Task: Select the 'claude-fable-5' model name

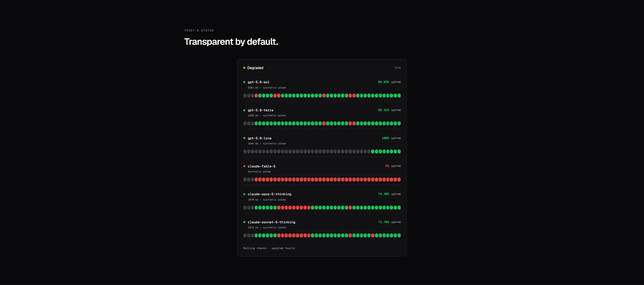Action: pyautogui.click(x=261, y=166)
